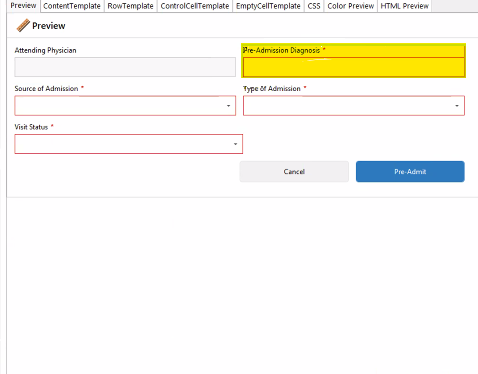Click the Source of Admission label

click(46, 89)
